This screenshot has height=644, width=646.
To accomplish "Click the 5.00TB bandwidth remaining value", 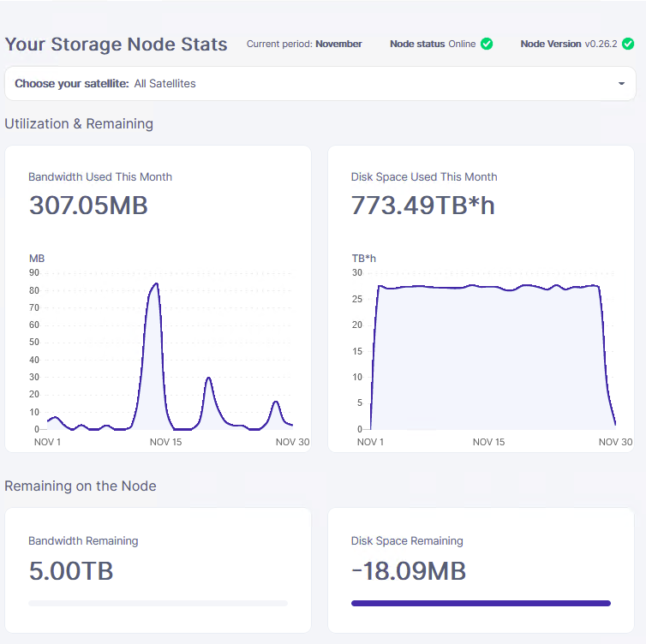I will click(x=71, y=571).
